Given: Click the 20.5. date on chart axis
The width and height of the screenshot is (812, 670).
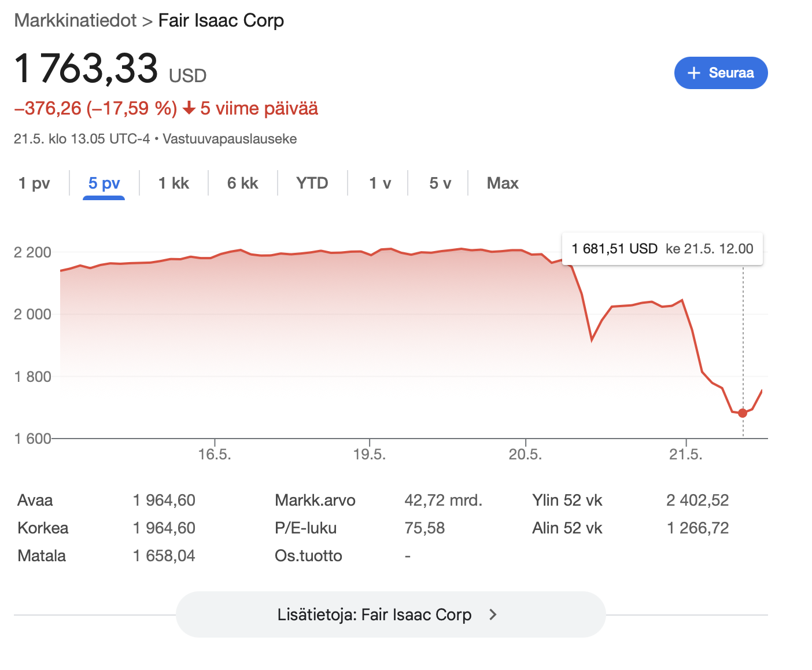Looking at the screenshot, I should tap(525, 454).
